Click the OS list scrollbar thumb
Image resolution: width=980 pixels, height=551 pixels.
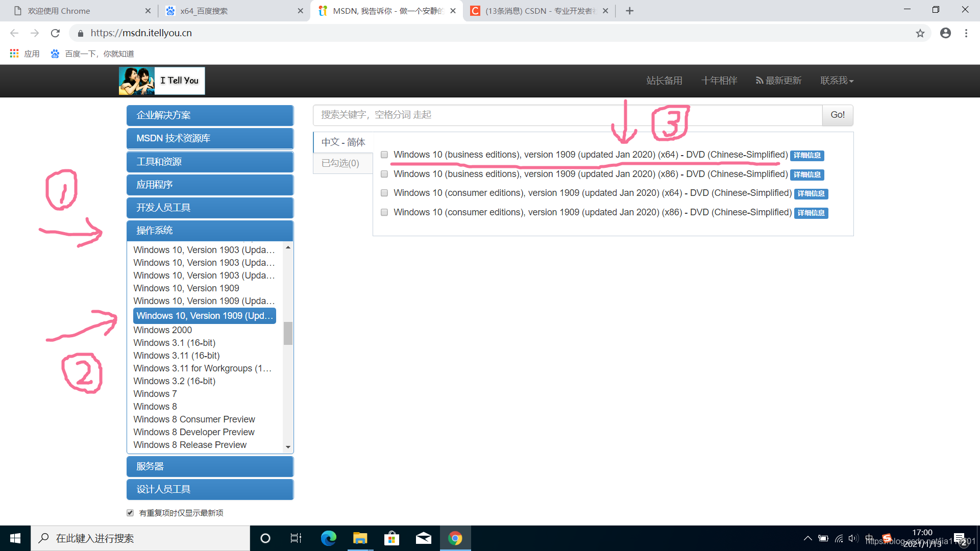click(x=288, y=333)
